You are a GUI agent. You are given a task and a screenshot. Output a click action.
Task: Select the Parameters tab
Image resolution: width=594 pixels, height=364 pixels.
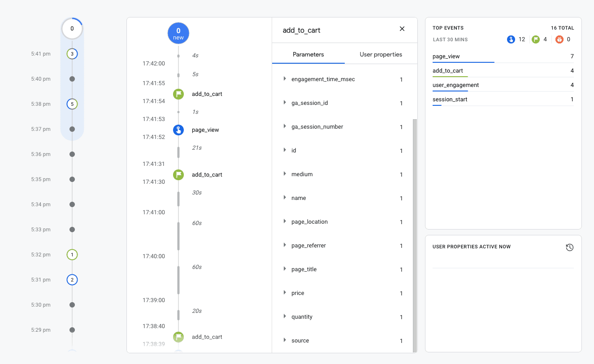pos(308,55)
